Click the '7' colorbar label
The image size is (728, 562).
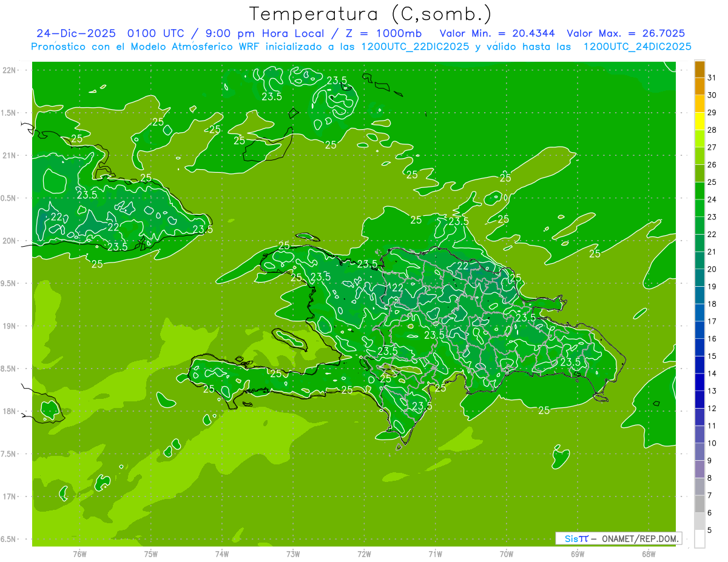(710, 495)
